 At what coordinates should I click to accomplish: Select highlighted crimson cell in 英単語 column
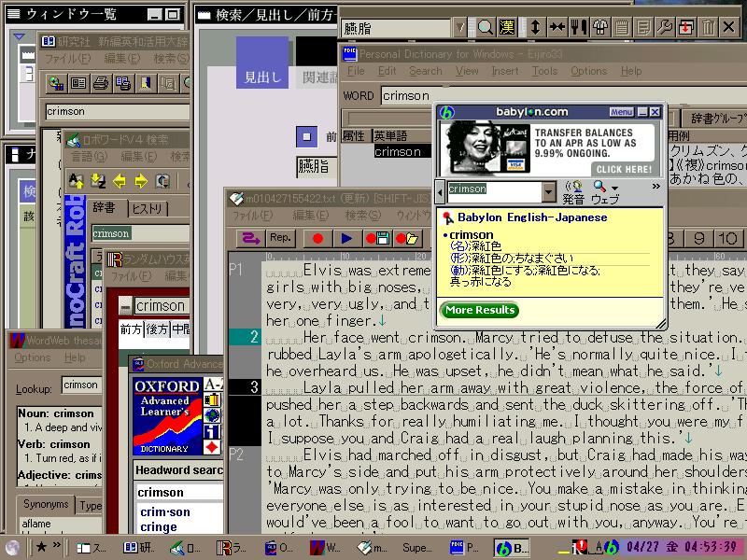[x=402, y=151]
